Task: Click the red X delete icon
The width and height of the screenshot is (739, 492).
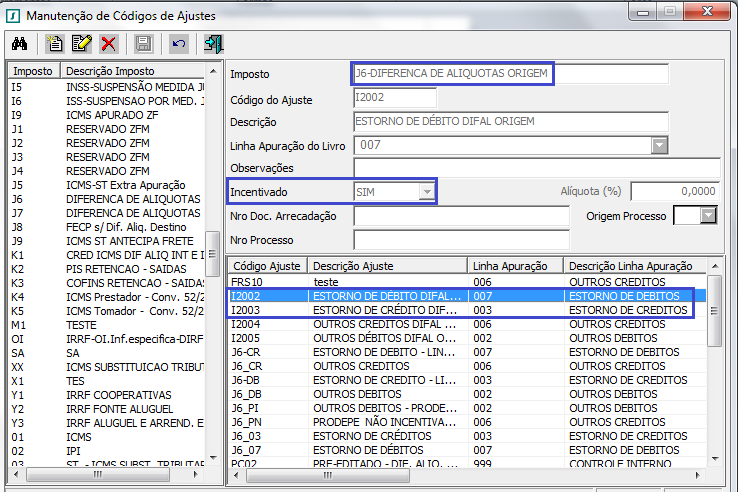Action: pyautogui.click(x=108, y=44)
